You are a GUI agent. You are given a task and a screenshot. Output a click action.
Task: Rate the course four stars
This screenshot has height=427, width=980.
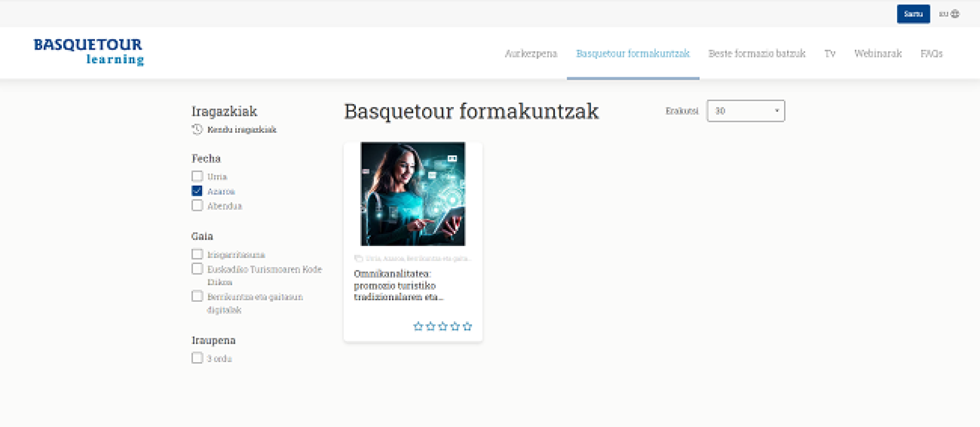(455, 326)
